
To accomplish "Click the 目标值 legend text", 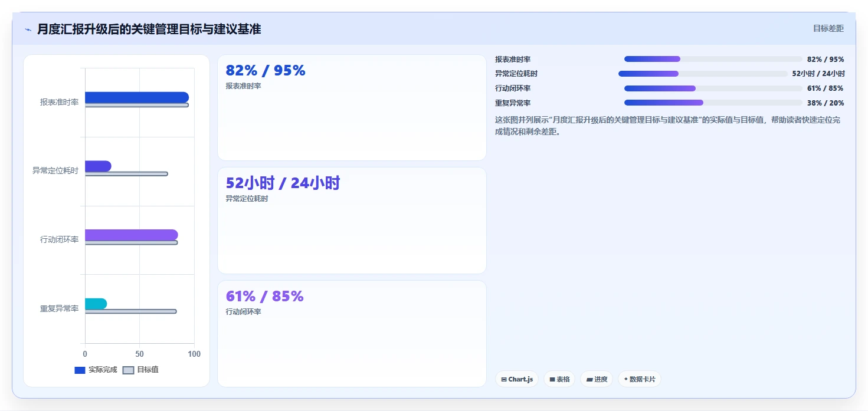I will pos(148,370).
